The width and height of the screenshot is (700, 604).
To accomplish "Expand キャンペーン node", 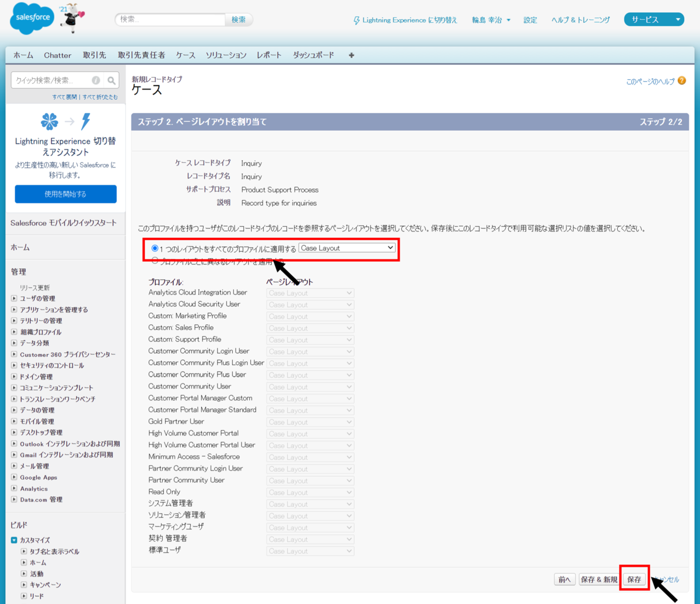I will point(24,585).
